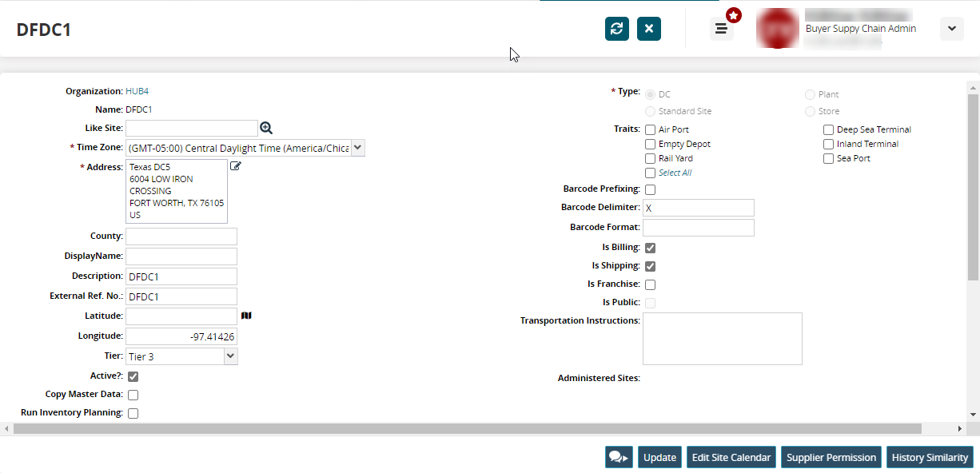The image size is (980, 473).
Task: Click the Buyer Suppy Chain Admin text
Action: pyautogui.click(x=861, y=29)
